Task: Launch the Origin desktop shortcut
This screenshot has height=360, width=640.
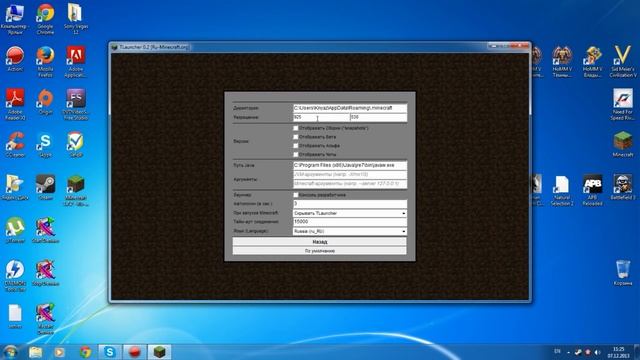Action: [45, 102]
